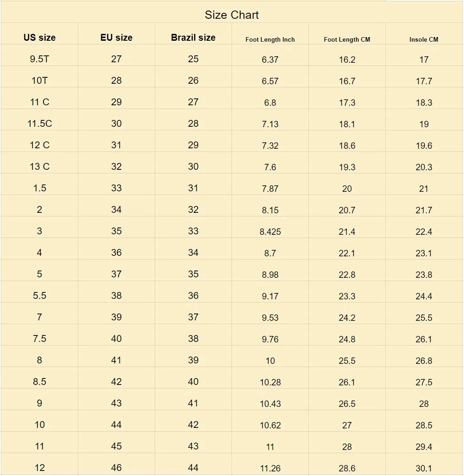The width and height of the screenshot is (464, 476).
Task: Click the "Foot Length Inch" header
Action: tap(270, 39)
